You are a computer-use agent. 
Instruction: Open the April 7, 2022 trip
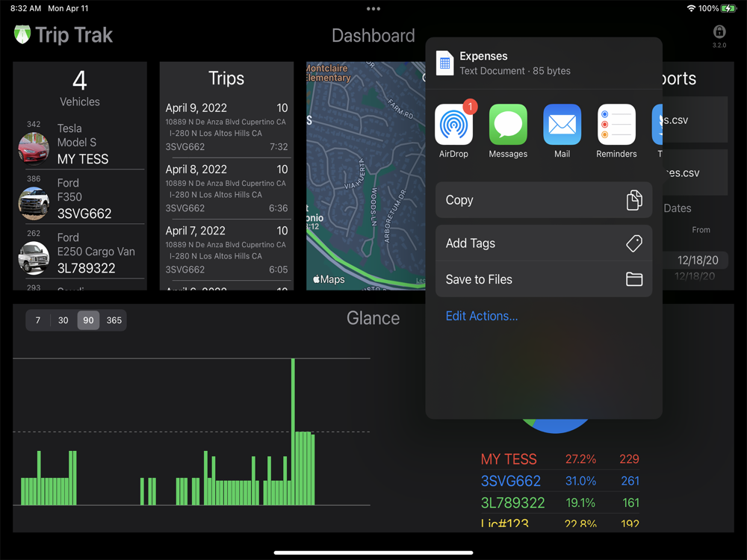[226, 250]
